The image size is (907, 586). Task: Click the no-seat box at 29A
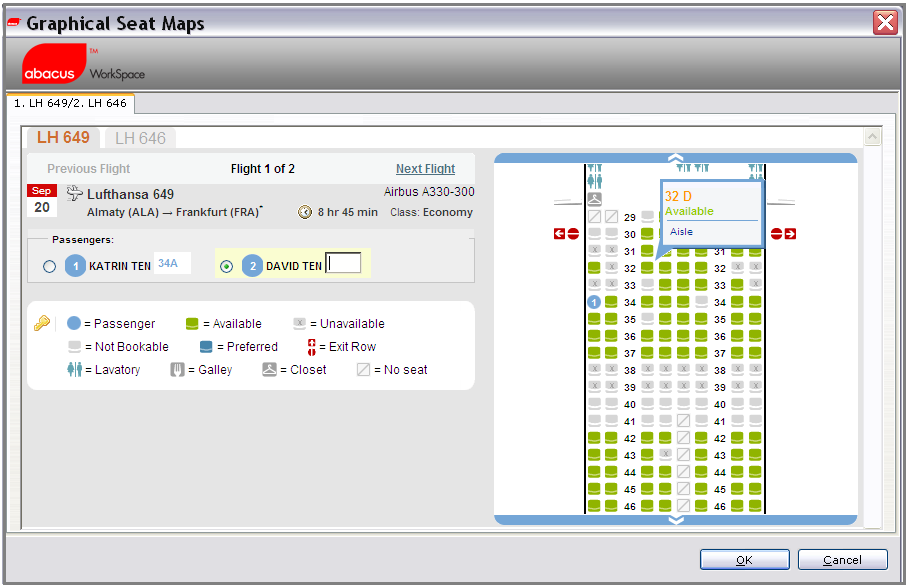tap(594, 217)
